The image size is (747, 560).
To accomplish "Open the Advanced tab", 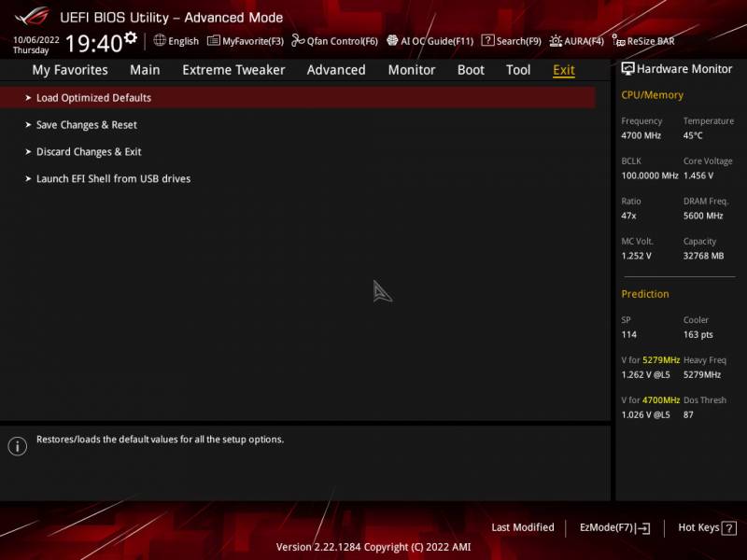I will tap(336, 70).
